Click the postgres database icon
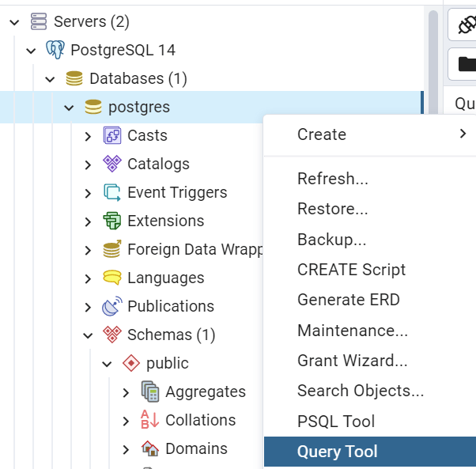This screenshot has width=476, height=469. pos(93,107)
